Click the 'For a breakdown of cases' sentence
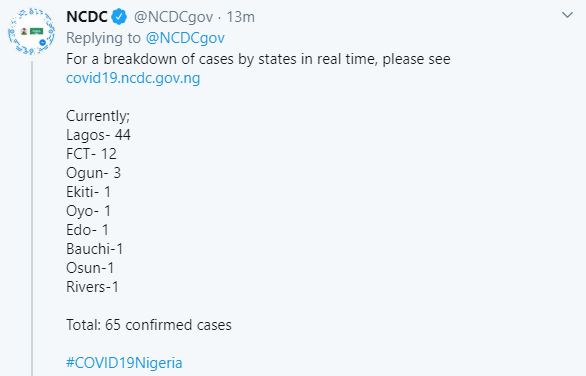The image size is (586, 376). (258, 59)
